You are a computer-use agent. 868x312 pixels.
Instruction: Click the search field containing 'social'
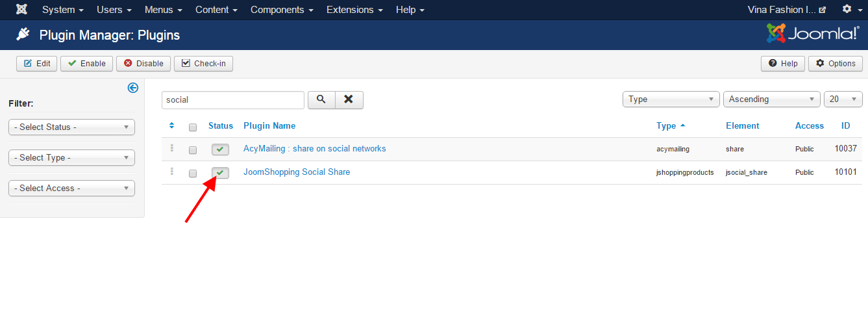pyautogui.click(x=232, y=100)
